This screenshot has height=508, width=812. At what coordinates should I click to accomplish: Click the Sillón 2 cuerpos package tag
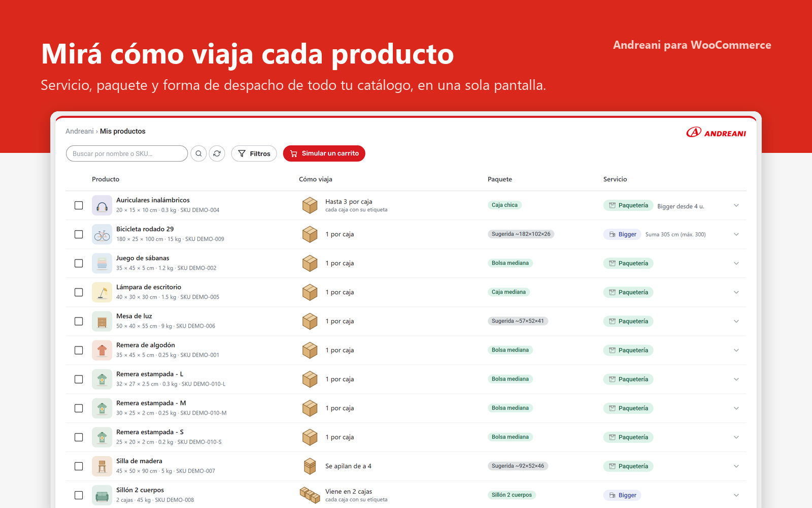click(x=512, y=495)
